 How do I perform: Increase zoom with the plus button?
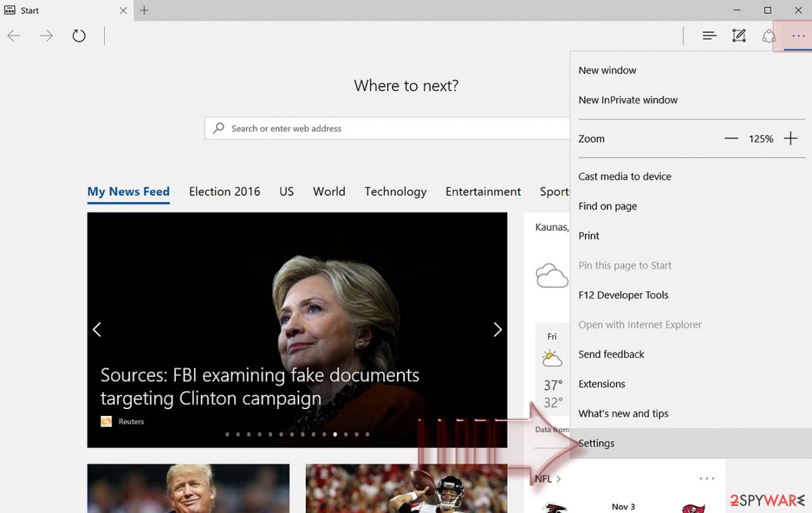790,139
